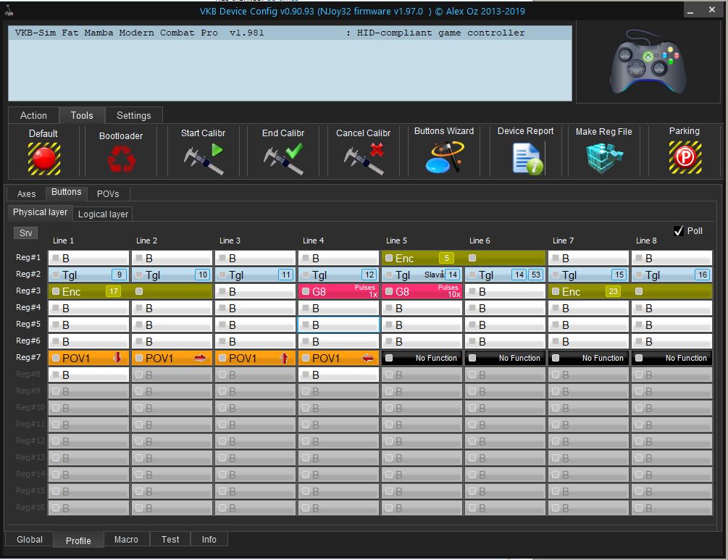This screenshot has width=728, height=560.
Task: Switch to the Action tab
Action: 33,116
